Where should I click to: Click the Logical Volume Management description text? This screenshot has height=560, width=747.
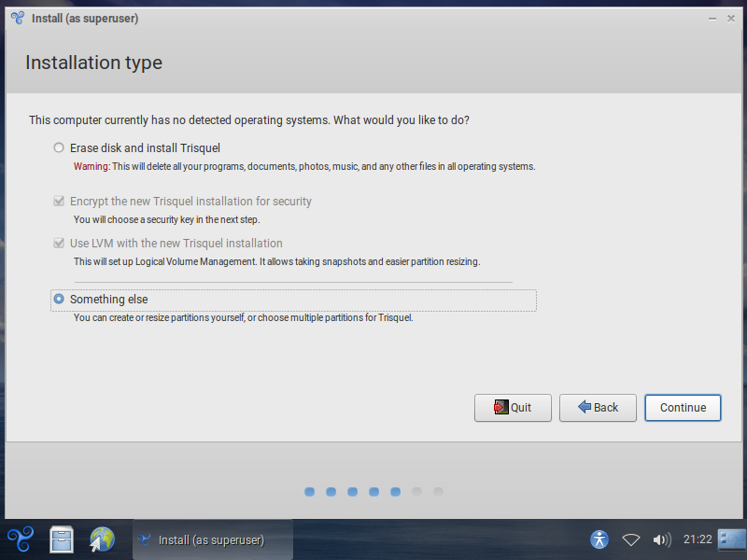[x=276, y=261]
